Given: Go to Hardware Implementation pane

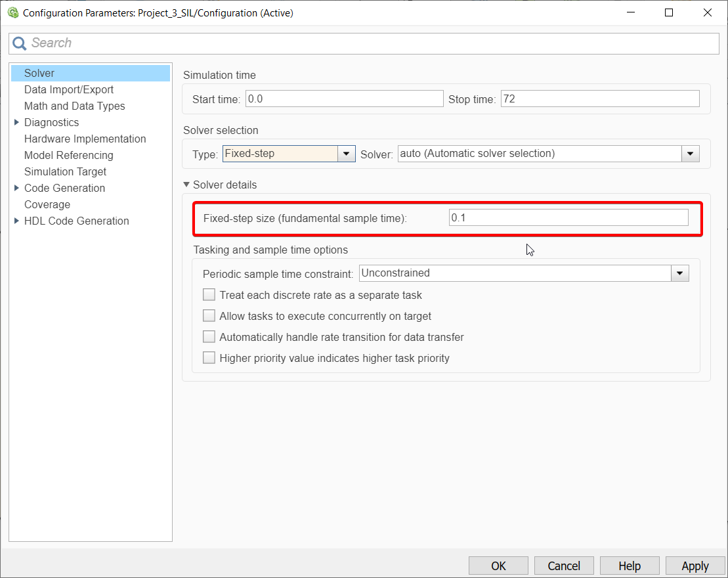Looking at the screenshot, I should coord(85,139).
